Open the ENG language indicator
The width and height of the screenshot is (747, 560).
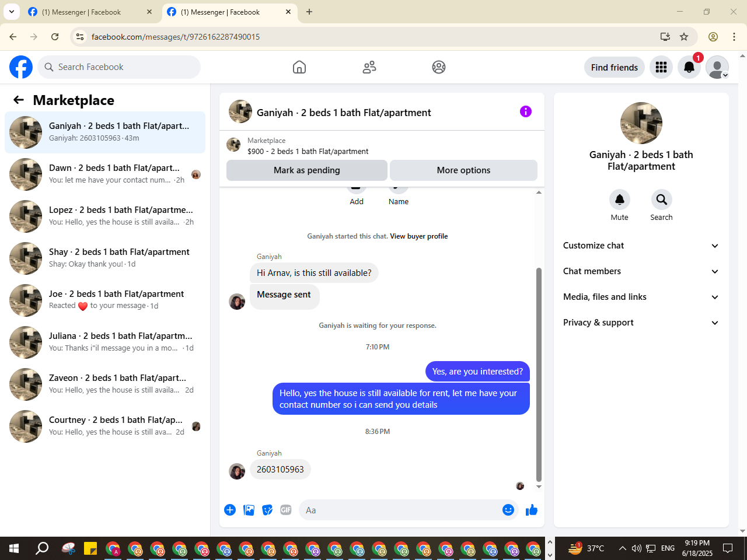coord(668,548)
